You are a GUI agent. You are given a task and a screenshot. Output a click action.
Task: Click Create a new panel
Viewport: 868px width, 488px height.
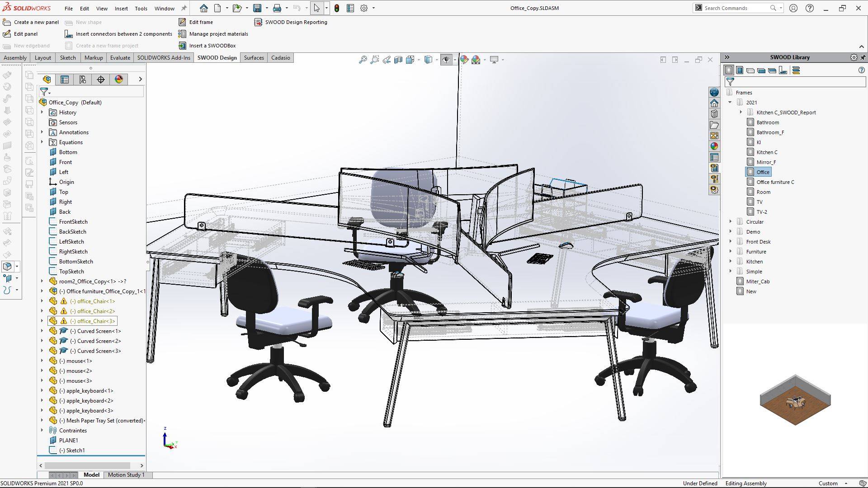[31, 22]
